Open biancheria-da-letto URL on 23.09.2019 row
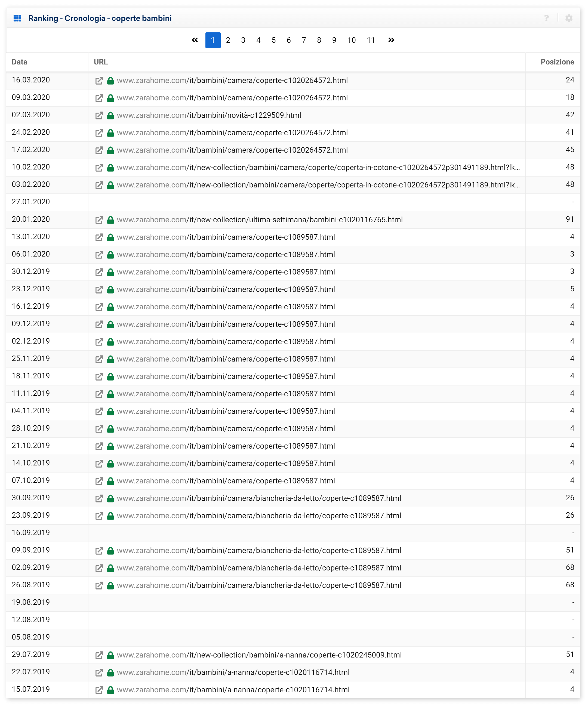The image size is (588, 710). click(x=259, y=516)
